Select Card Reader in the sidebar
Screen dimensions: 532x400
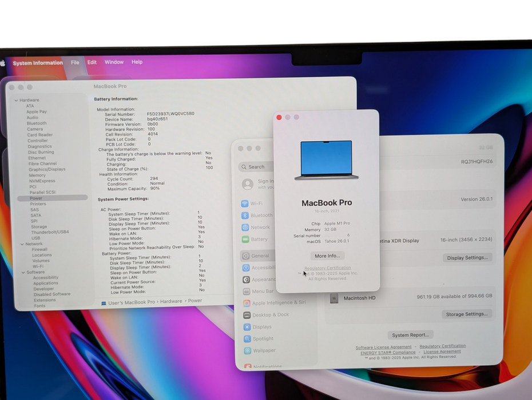click(40, 135)
